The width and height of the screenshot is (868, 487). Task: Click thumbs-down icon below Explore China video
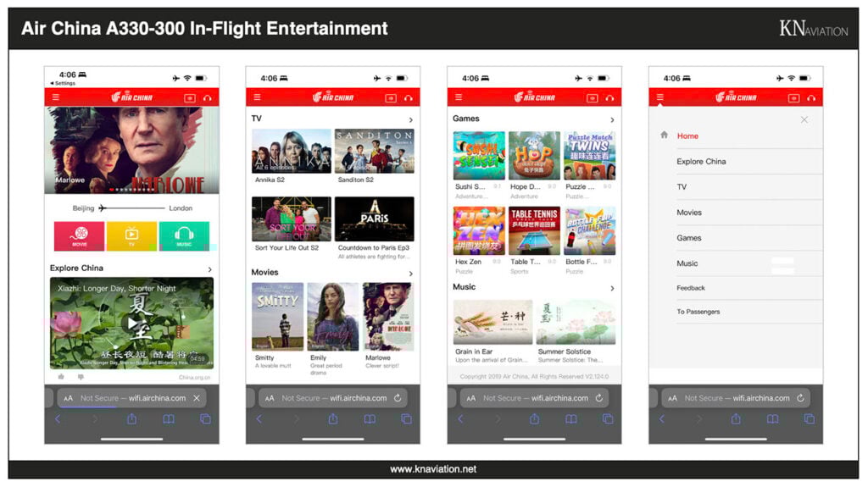[81, 377]
